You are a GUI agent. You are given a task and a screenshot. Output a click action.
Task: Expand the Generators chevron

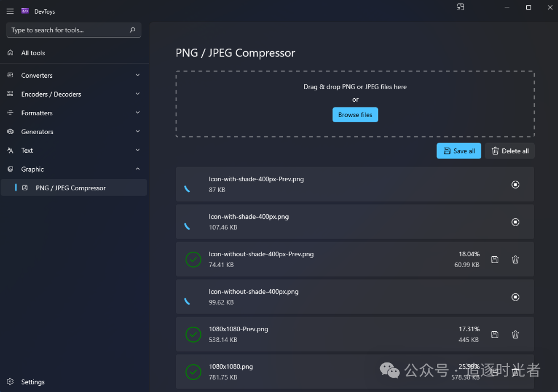[138, 132]
